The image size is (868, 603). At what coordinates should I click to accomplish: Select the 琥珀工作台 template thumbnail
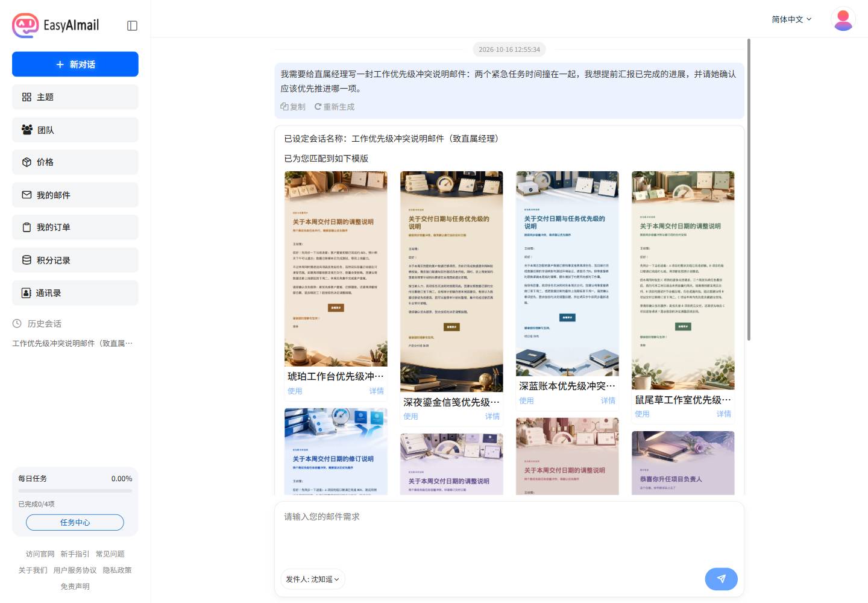(x=336, y=269)
